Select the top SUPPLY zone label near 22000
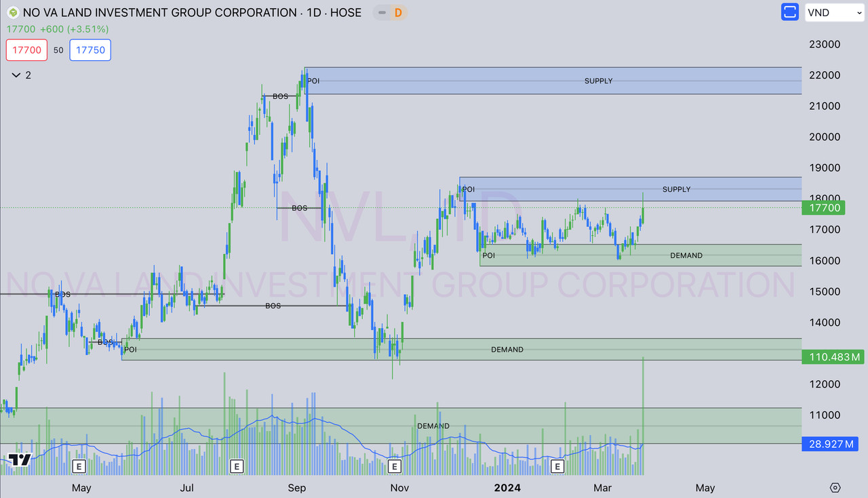Screen dimensions: 868x498 598,81
